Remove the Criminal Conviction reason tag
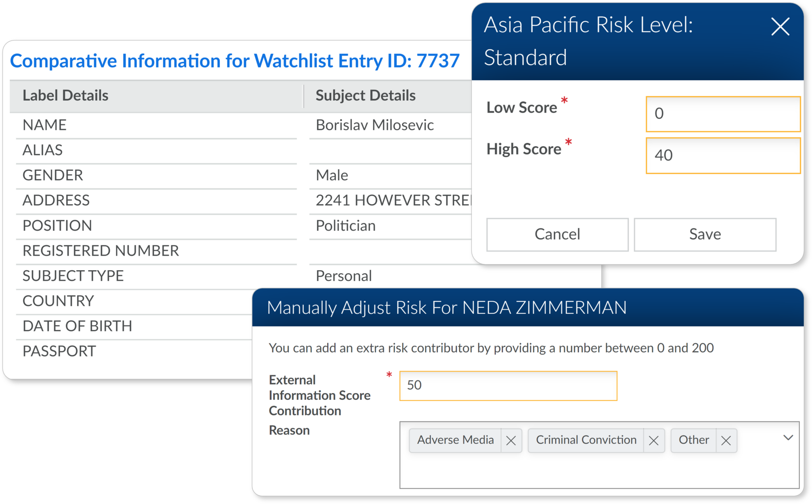Screen dimensions: 812x504 [x=653, y=440]
